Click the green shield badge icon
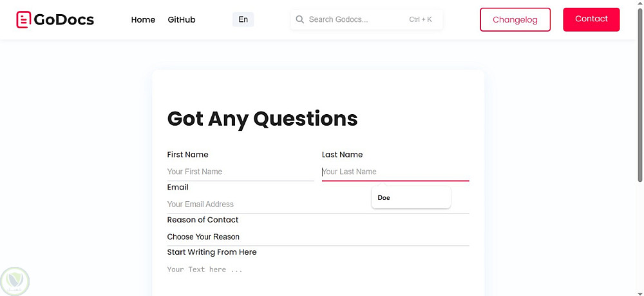The width and height of the screenshot is (644, 296). (15, 281)
